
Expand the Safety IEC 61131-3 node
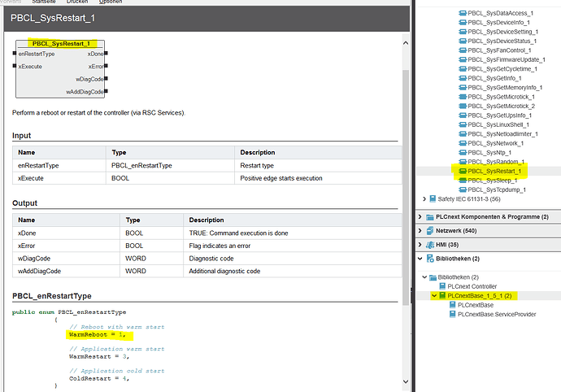click(424, 199)
